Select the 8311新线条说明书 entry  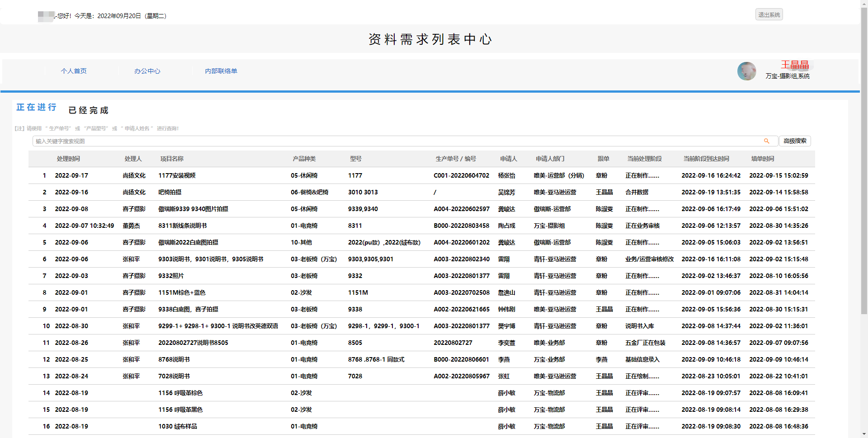pos(182,226)
